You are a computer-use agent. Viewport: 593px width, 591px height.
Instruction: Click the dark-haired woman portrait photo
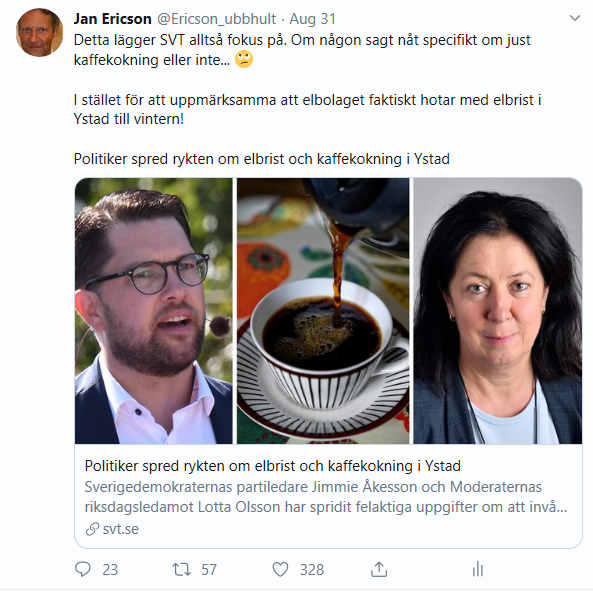coord(497,311)
